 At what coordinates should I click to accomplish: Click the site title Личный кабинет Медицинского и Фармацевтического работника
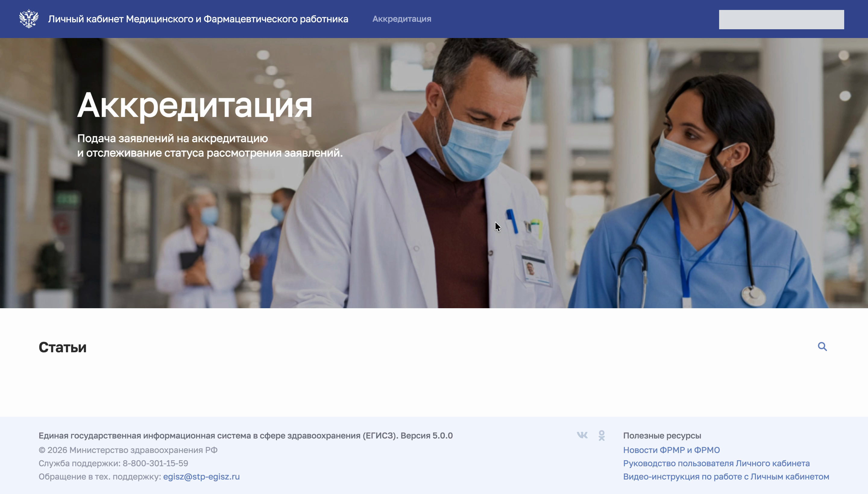point(198,19)
